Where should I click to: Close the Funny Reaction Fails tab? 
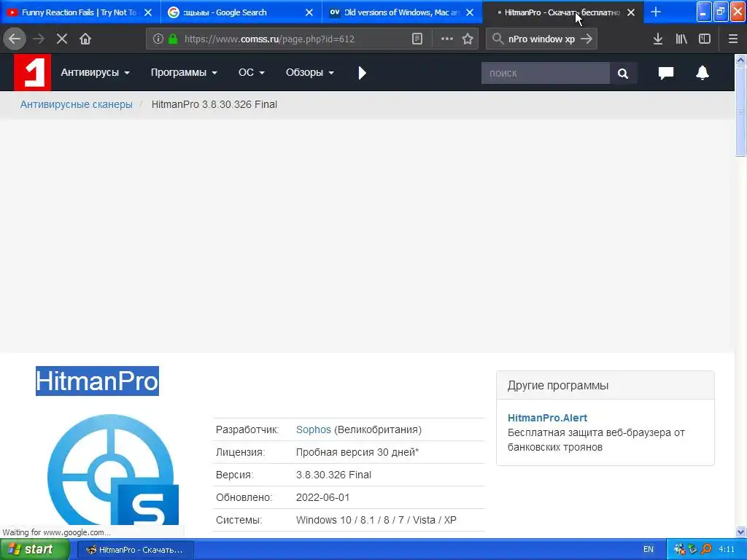(x=148, y=12)
